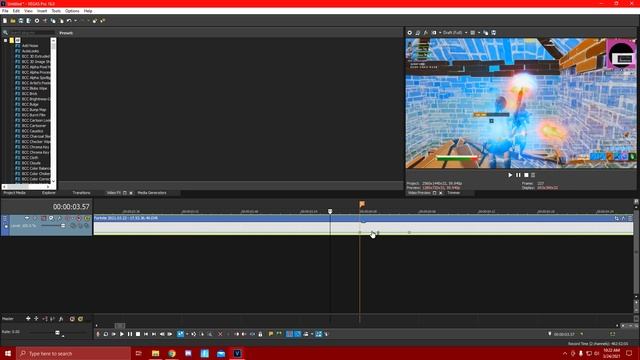This screenshot has width=640, height=360.
Task: Open Chrome from the taskbar
Action: pos(172,353)
